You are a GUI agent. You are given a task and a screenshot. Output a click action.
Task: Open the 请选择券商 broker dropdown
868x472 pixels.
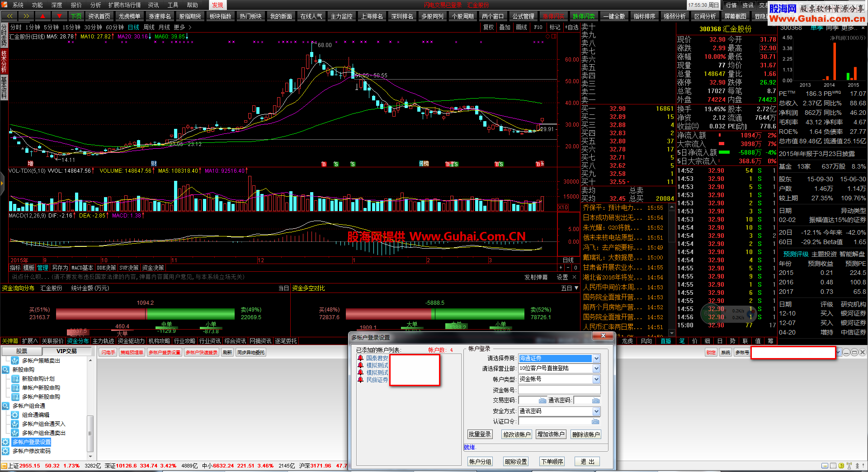(596, 359)
